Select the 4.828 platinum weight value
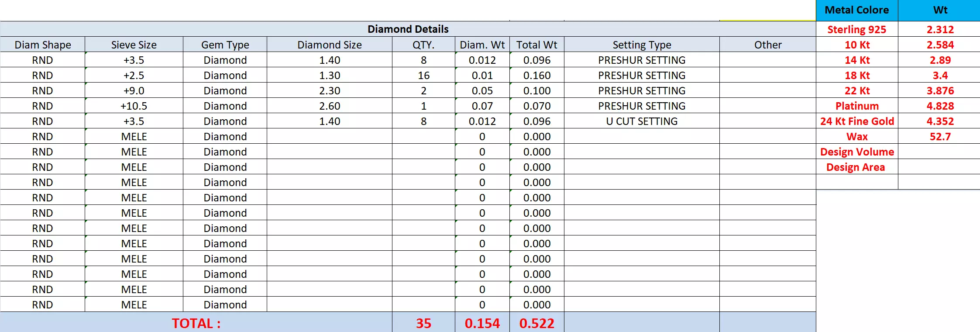This screenshot has width=980, height=332. tap(940, 106)
